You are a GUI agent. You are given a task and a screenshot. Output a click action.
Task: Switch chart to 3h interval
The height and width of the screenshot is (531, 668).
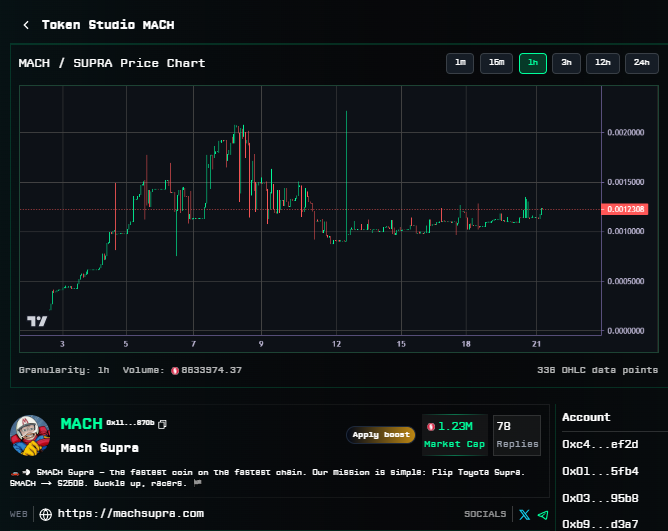pyautogui.click(x=566, y=63)
